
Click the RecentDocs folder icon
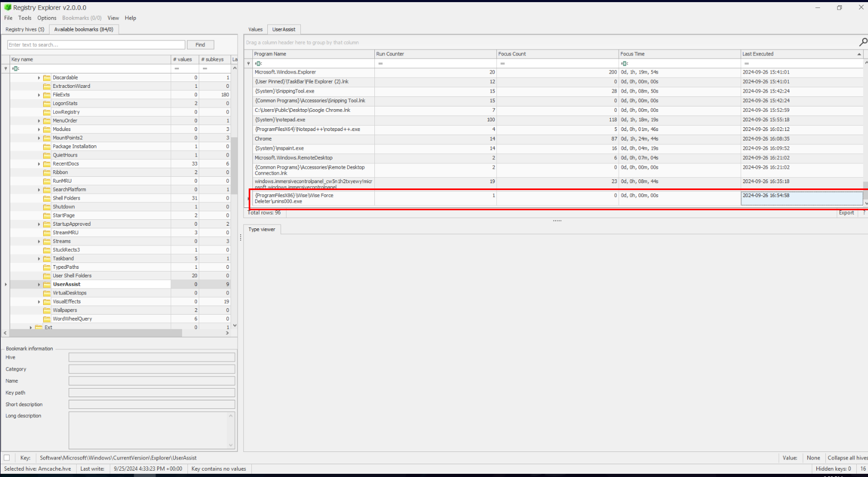pos(47,164)
